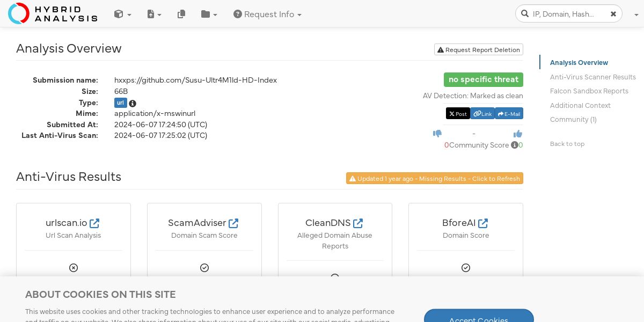Image resolution: width=644 pixels, height=322 pixels.
Task: Go to Analysis Overview in sidebar
Action: 579,63
